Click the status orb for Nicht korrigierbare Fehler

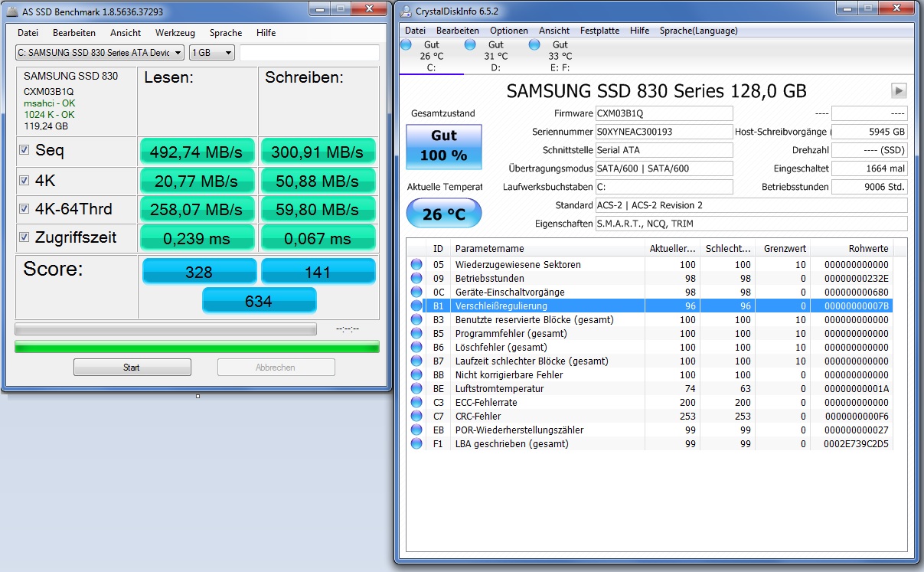[416, 374]
